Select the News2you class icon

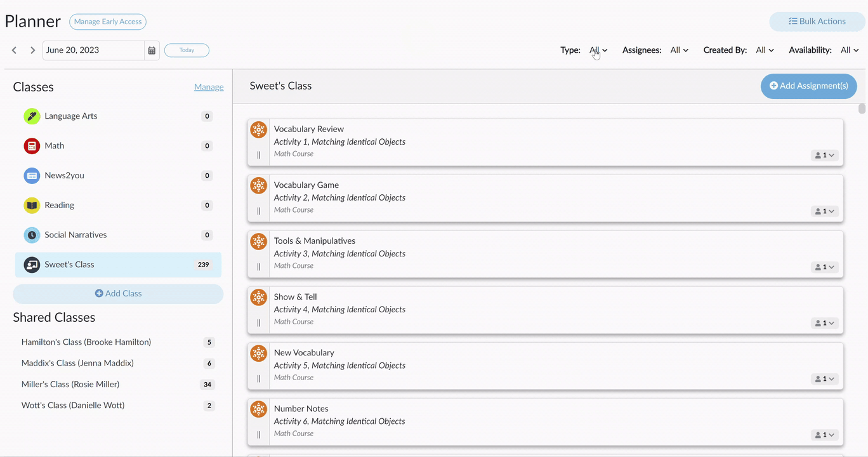[32, 176]
